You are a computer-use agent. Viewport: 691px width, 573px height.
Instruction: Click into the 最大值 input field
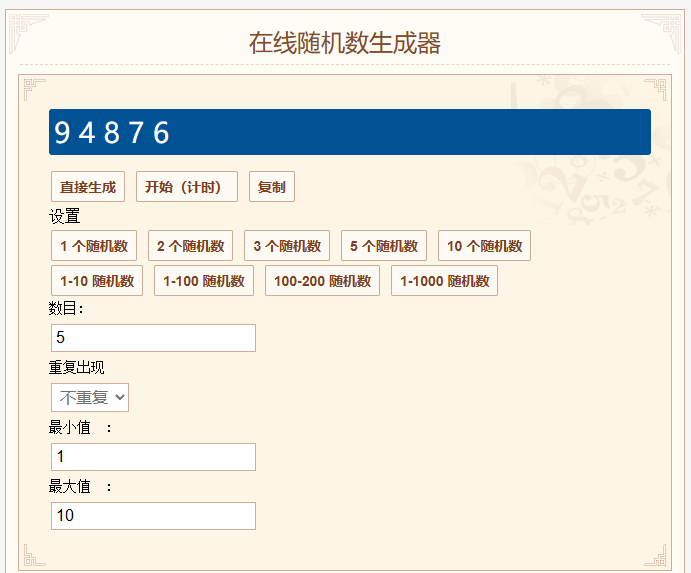pos(153,516)
